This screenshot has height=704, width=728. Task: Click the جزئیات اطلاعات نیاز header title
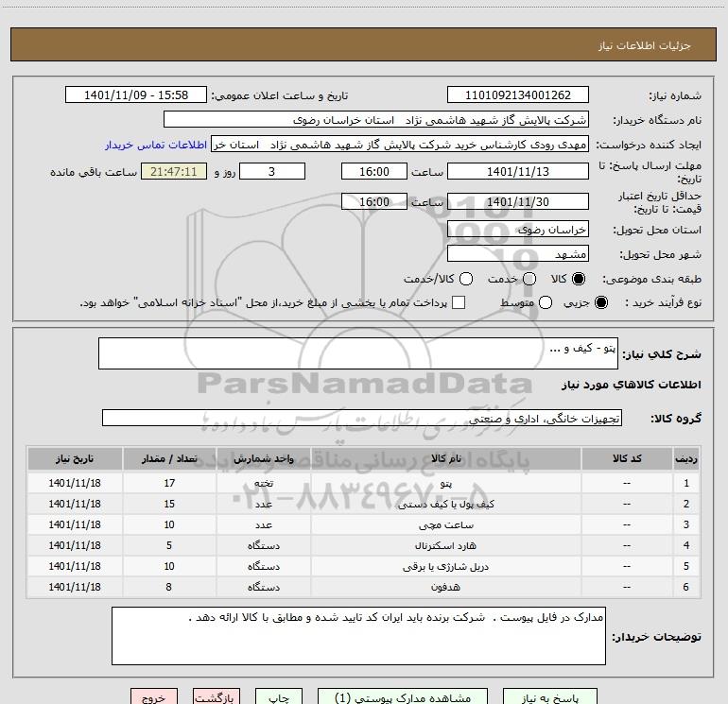[x=645, y=45]
